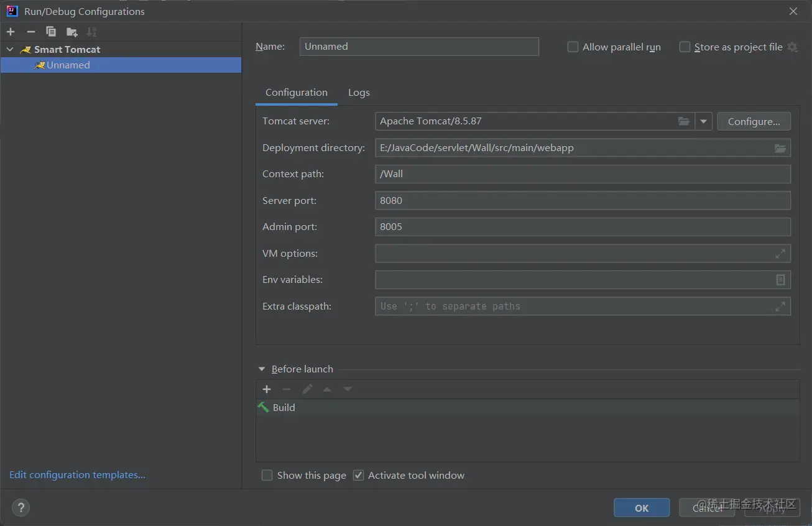Enable Allow parallel run
This screenshot has width=812, height=526.
point(573,47)
